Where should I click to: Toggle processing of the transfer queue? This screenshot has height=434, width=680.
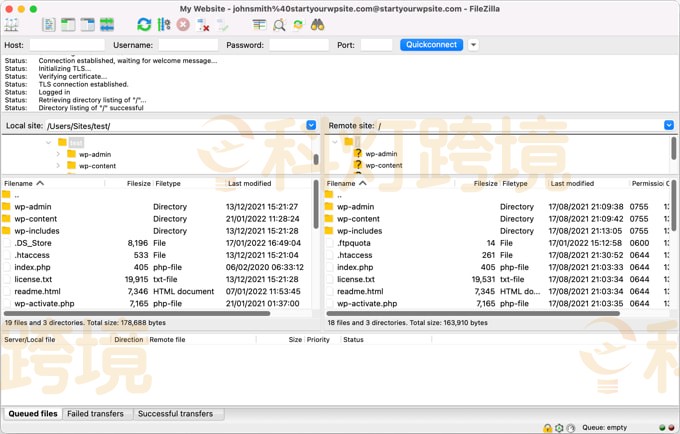coord(164,25)
